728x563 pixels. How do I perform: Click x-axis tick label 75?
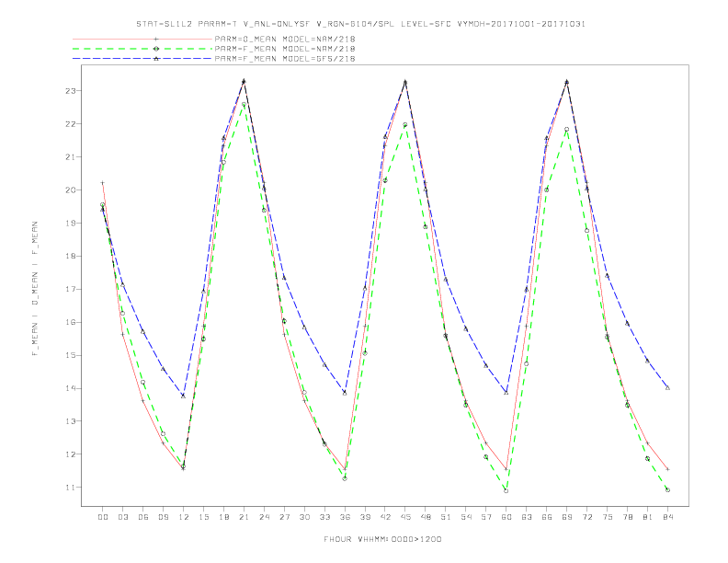coord(608,517)
